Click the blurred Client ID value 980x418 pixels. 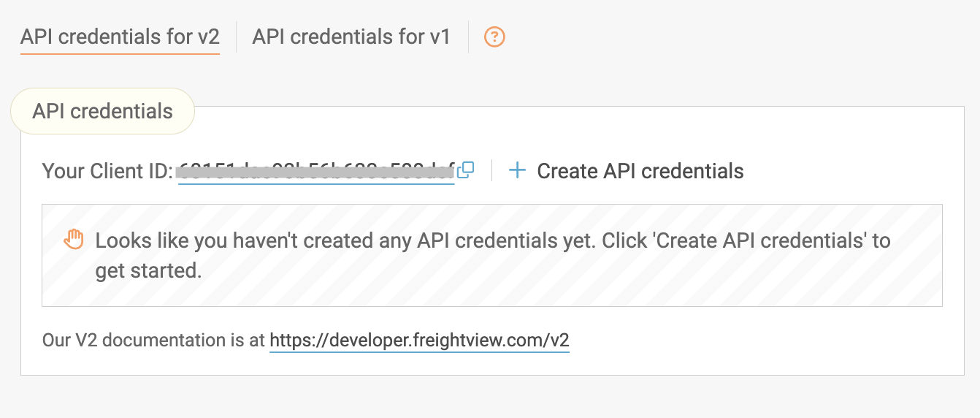[316, 172]
